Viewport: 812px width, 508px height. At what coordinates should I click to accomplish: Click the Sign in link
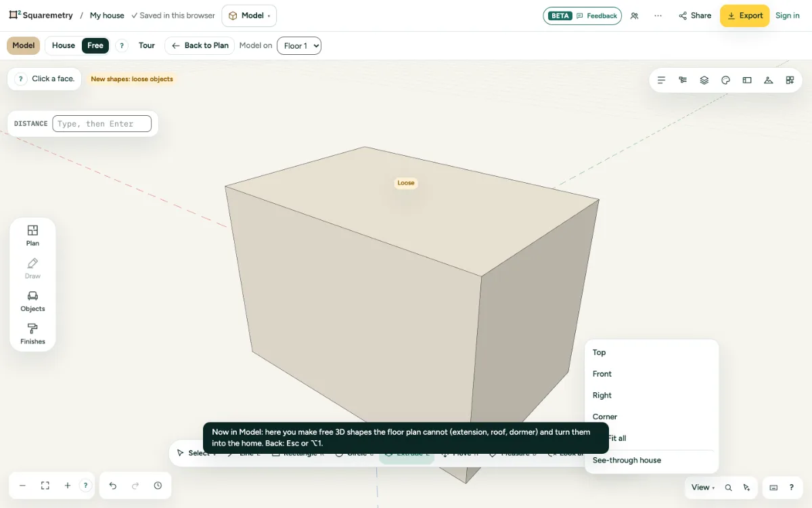(x=788, y=16)
